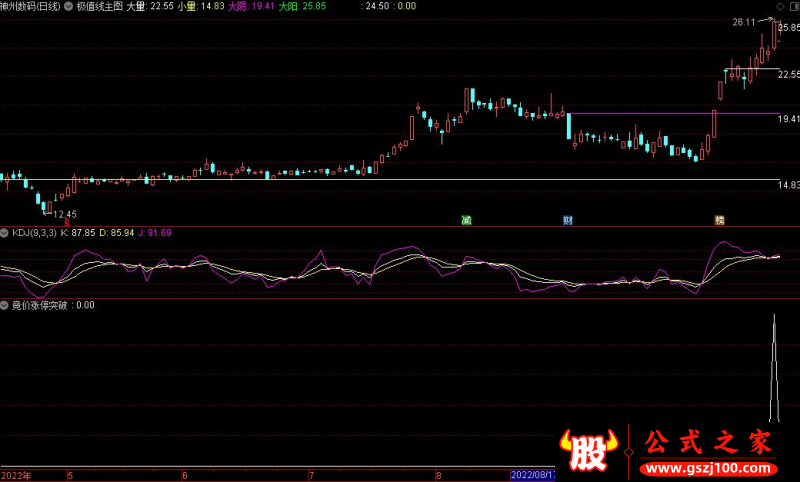Open the 竞价涨停突破 indicator dropdown circle
The width and height of the screenshot is (800, 482).
tap(5, 305)
